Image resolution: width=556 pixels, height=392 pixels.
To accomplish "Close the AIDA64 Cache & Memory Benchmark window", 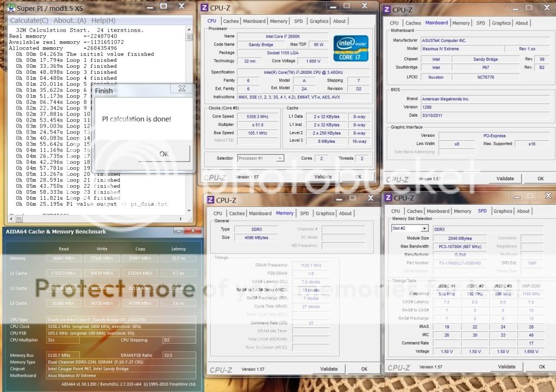I will (x=193, y=231).
